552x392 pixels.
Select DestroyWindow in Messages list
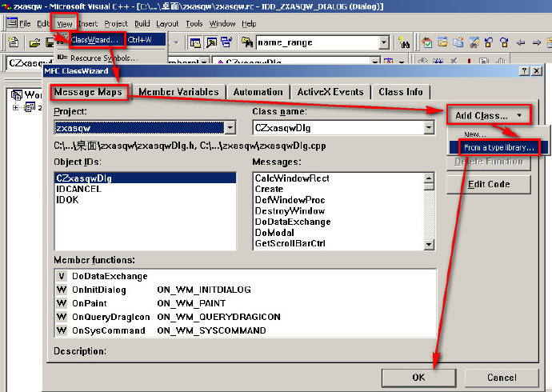tap(339, 210)
